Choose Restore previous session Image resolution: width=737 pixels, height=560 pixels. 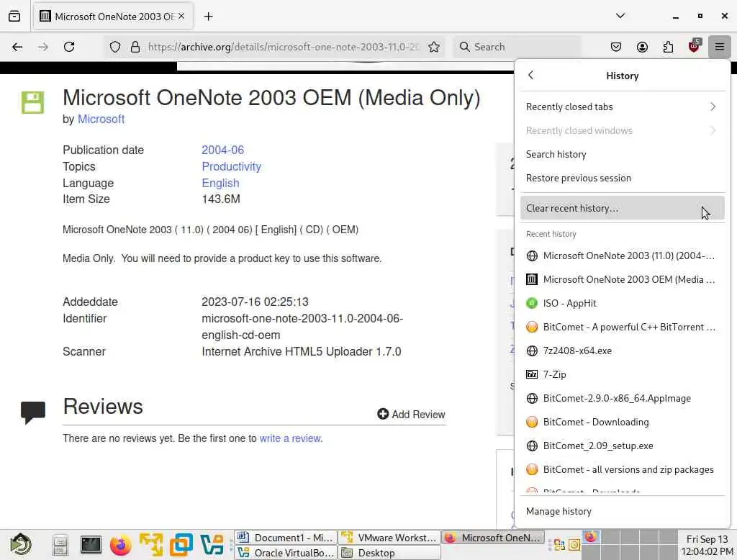point(623,179)
